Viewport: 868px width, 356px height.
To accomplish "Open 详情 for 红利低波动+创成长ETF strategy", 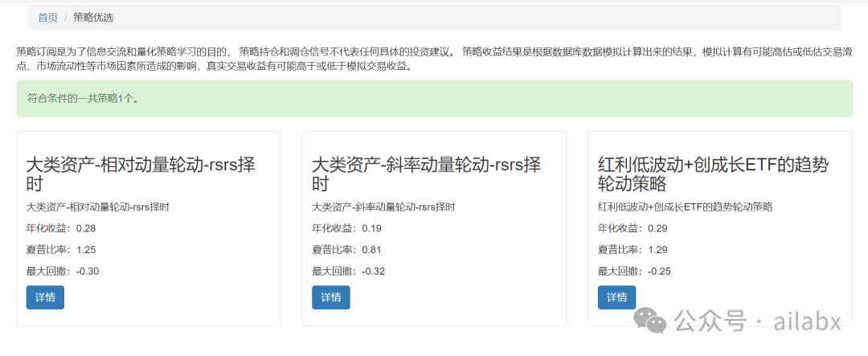I will coord(616,297).
